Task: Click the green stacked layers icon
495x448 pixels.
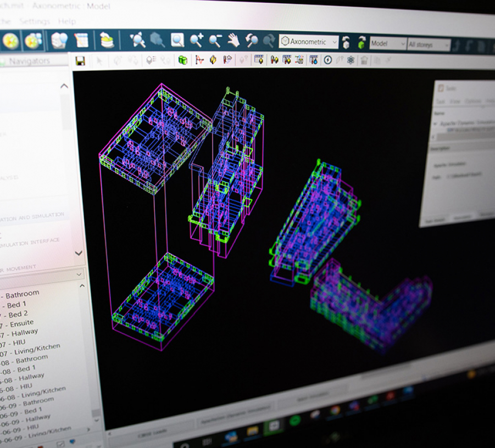Action: (107, 41)
